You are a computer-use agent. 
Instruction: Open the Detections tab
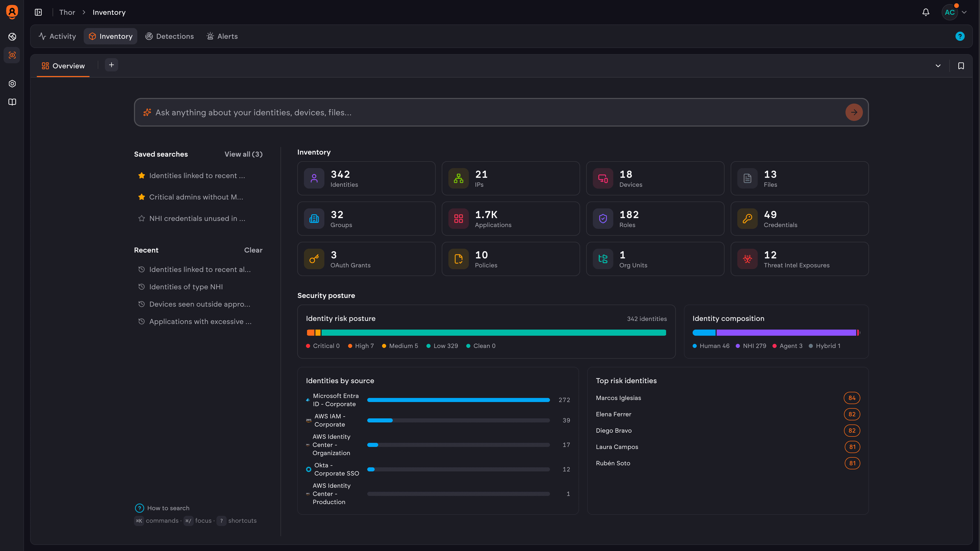170,36
